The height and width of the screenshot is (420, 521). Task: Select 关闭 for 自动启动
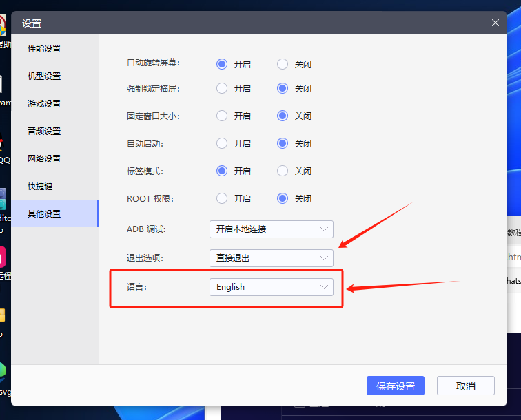point(283,143)
